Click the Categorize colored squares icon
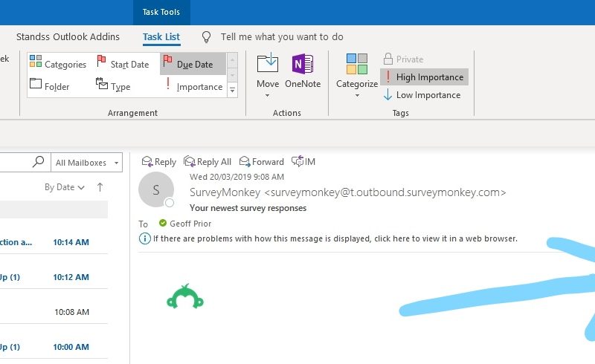 (x=357, y=64)
